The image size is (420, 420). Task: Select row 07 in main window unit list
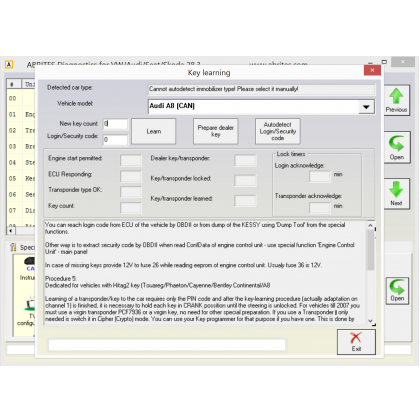click(x=21, y=210)
